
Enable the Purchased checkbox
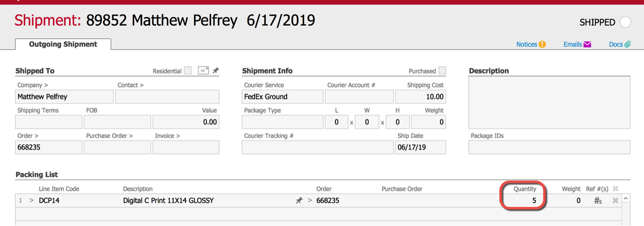click(x=442, y=71)
